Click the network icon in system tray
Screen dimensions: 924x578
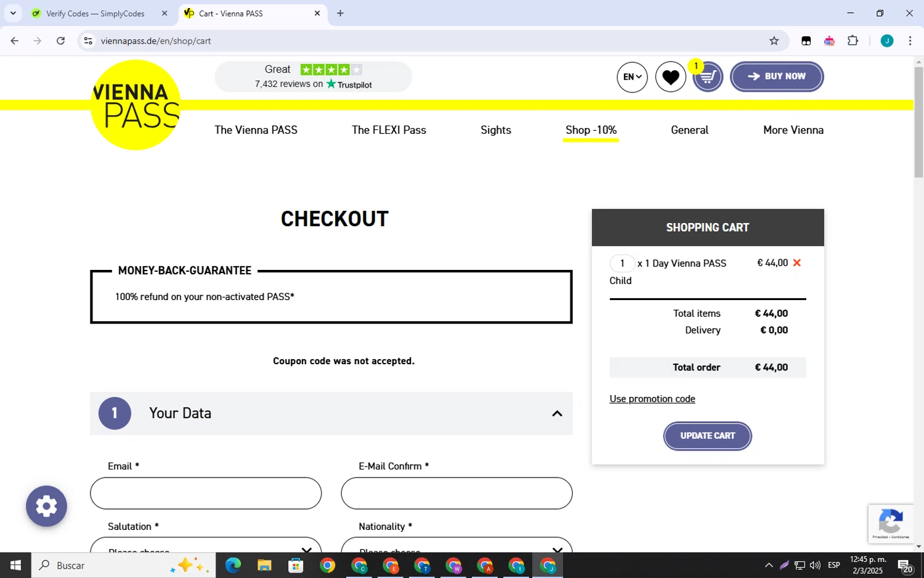[800, 565]
